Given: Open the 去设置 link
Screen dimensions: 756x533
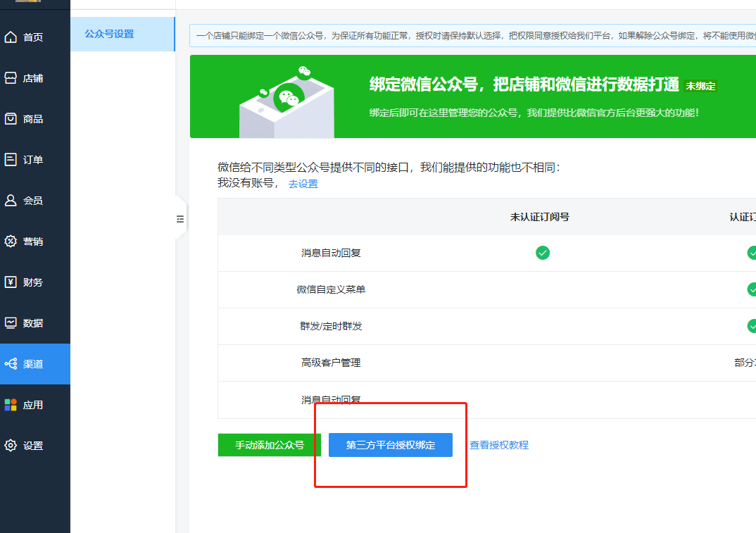Looking at the screenshot, I should [303, 183].
